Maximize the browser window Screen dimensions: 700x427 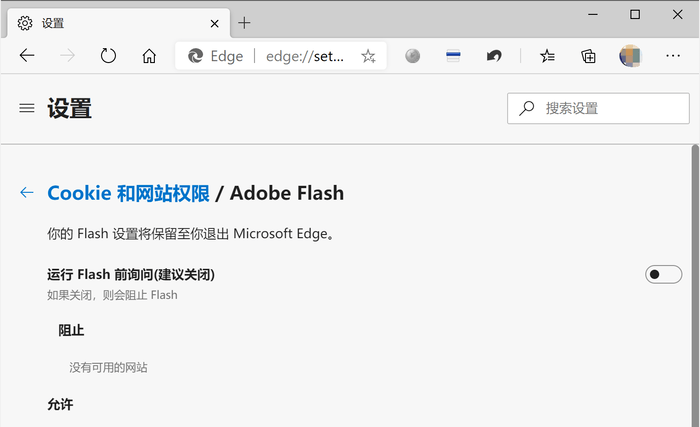pyautogui.click(x=635, y=14)
